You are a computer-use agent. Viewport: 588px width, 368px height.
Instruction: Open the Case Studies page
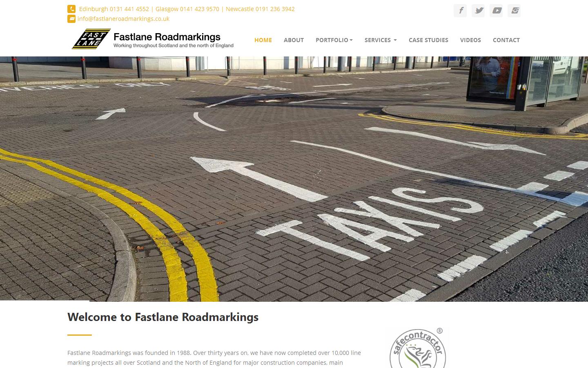pos(428,40)
